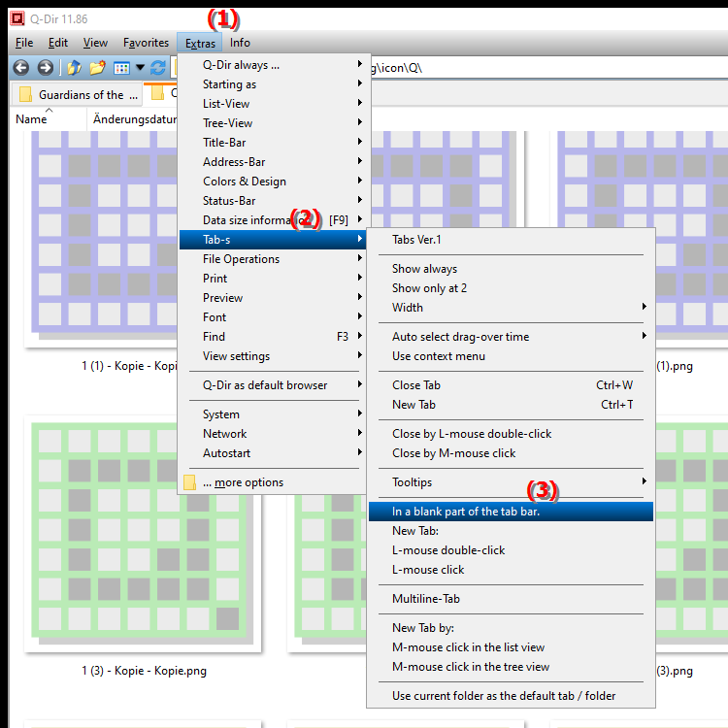The width and height of the screenshot is (728, 728).
Task: Open the View menu
Action: coord(95,43)
